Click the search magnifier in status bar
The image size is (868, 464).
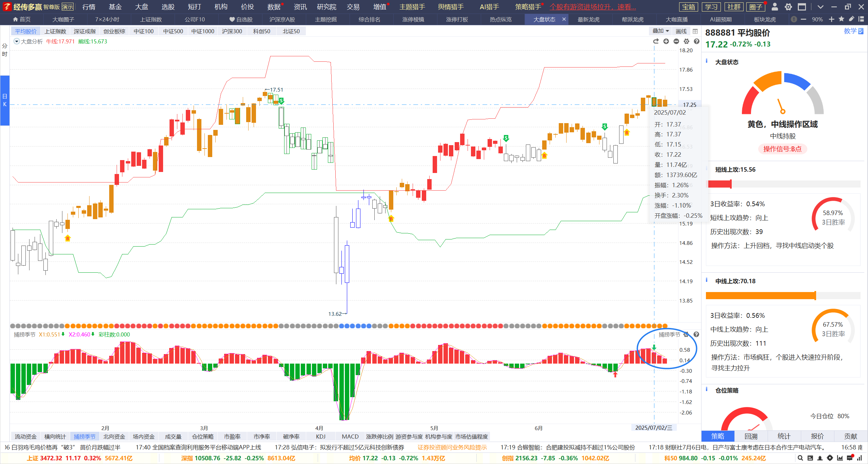click(800, 458)
